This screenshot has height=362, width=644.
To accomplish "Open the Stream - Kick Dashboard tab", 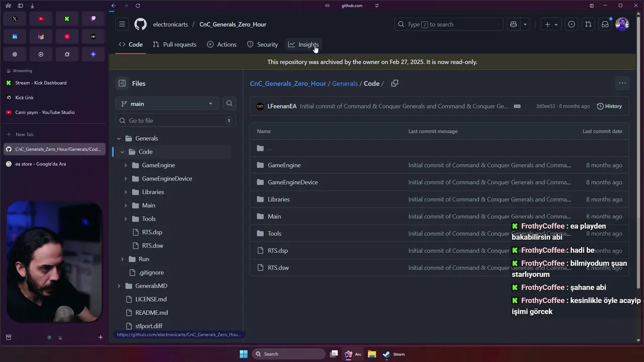I will 54,83.
